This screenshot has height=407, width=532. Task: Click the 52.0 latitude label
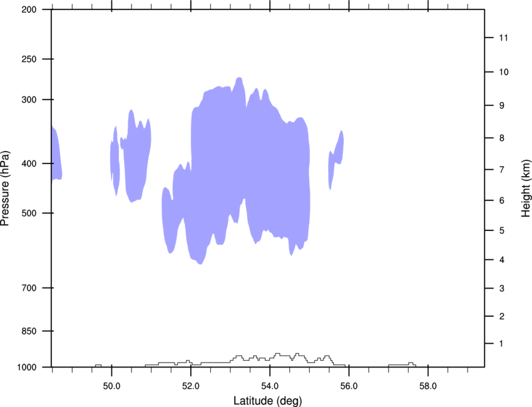coord(191,386)
